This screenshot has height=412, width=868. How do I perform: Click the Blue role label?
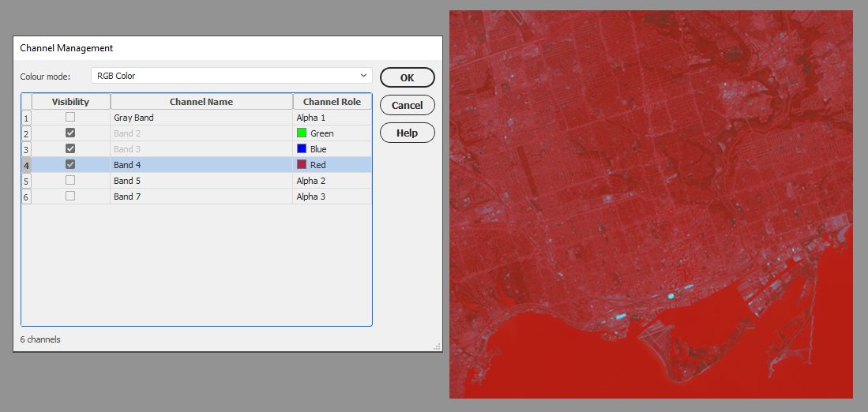pos(319,149)
